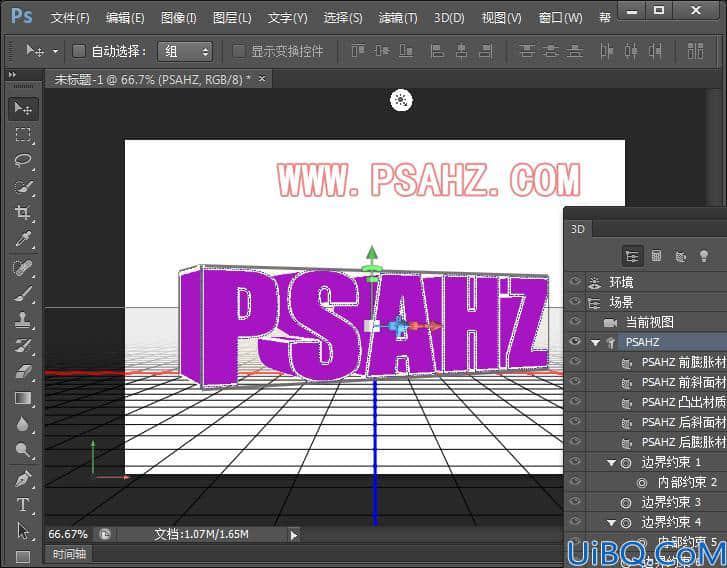Open status bar info arrow menu
Viewport: 727px width, 568px height.
(x=293, y=536)
